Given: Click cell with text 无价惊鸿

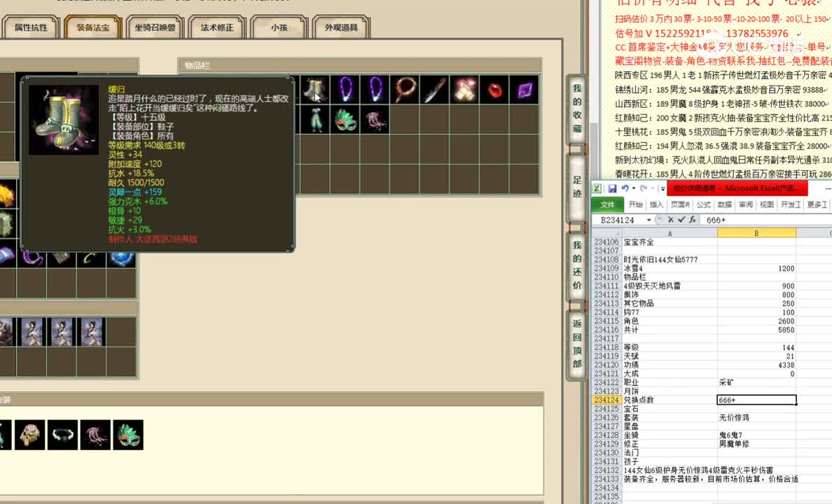Looking at the screenshot, I should pos(756,417).
